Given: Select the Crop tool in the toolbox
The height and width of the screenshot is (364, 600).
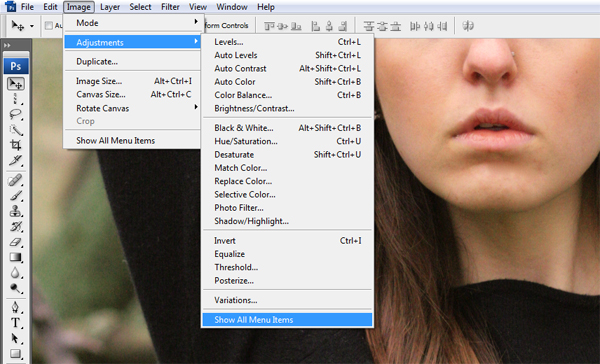Looking at the screenshot, I should point(16,145).
